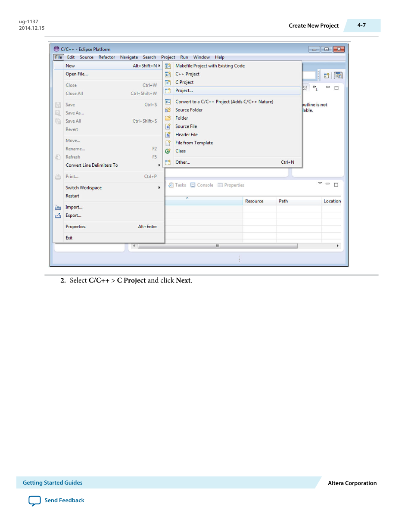The width and height of the screenshot is (411, 532).
Task: Open the File menu
Action: (x=59, y=57)
